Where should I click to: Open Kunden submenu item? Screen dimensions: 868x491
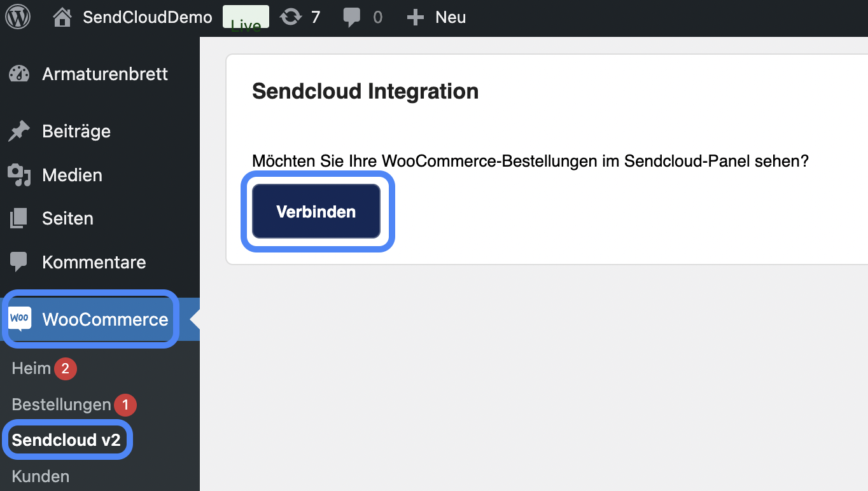click(x=41, y=476)
